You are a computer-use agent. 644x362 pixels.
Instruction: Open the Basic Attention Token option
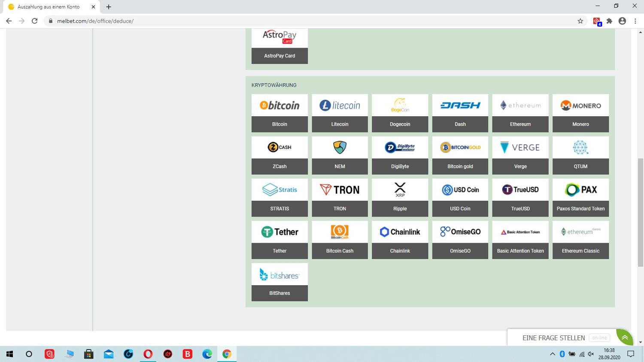(x=520, y=251)
